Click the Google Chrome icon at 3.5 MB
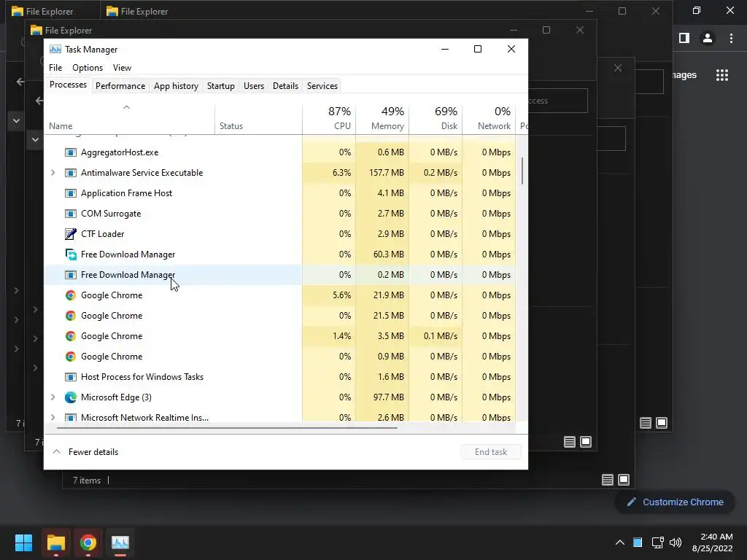Viewport: 747px width, 560px height. [71, 336]
